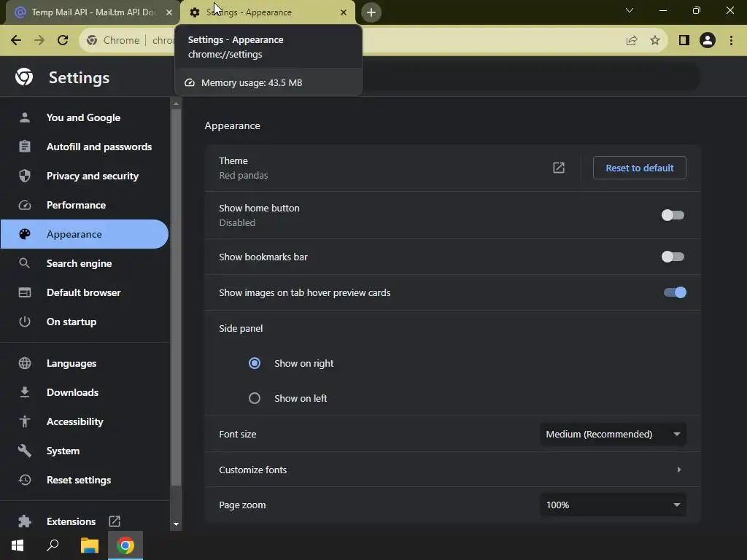Open You and Google settings section
The height and width of the screenshot is (560, 747).
pos(85,117)
